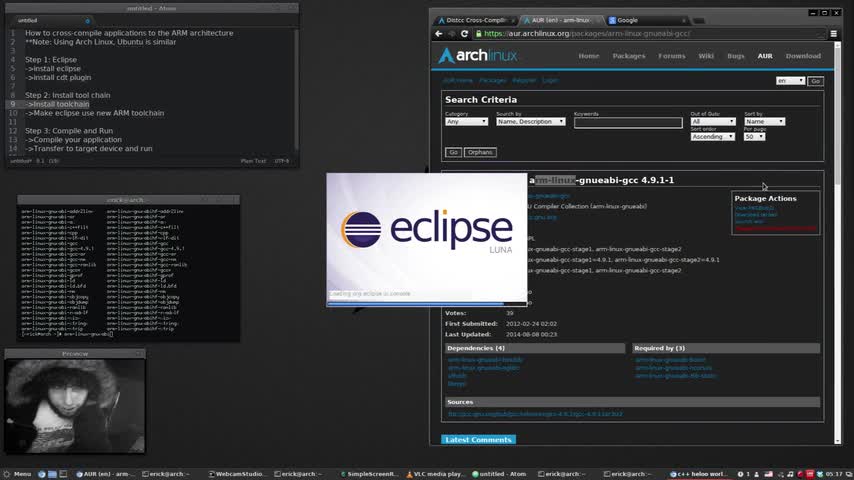Click 'UTF-8' in Atom status bar
This screenshot has height=480, width=854.
282,161
